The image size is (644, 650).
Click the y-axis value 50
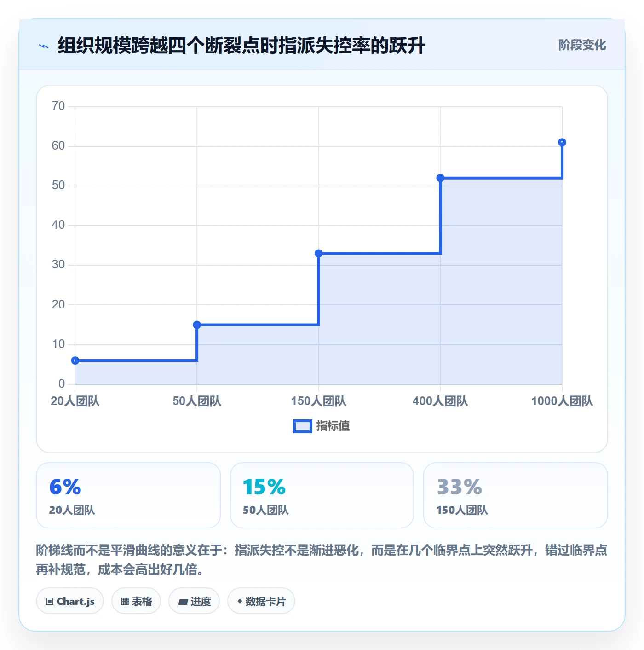(58, 186)
